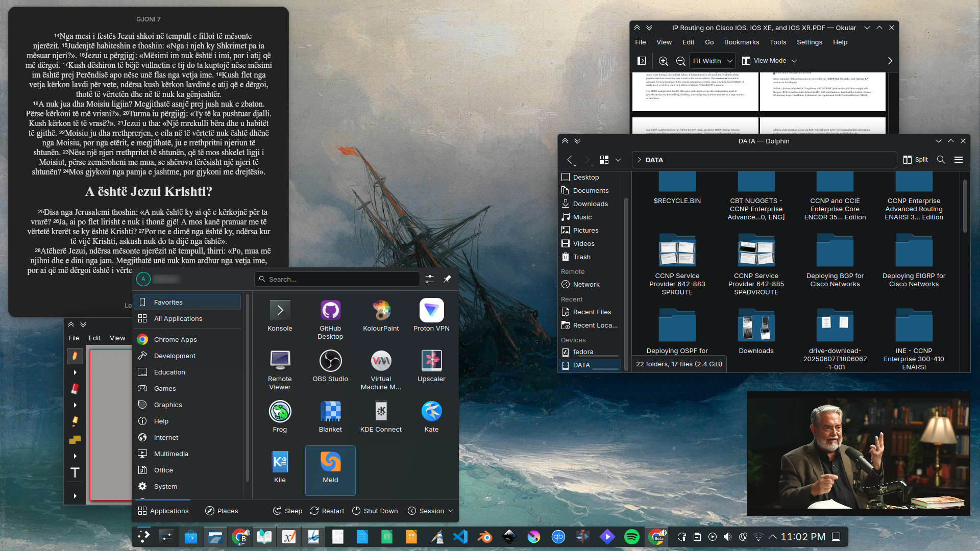The height and width of the screenshot is (551, 980).
Task: Go back in Dolphin
Action: click(570, 160)
